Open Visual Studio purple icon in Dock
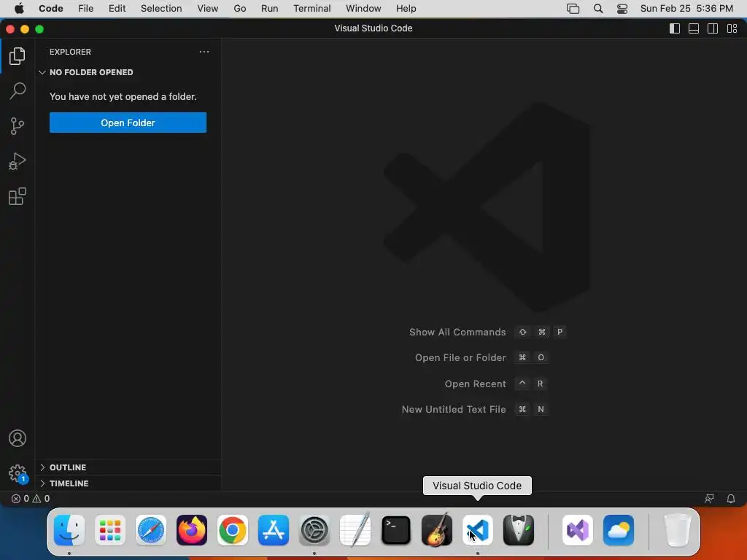The height and width of the screenshot is (560, 747). pos(578,530)
